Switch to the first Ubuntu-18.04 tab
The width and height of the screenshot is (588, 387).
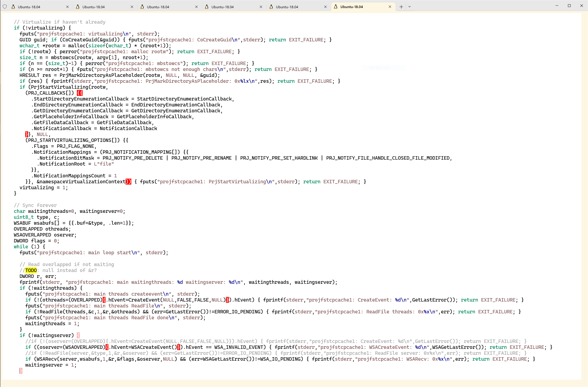click(x=29, y=7)
